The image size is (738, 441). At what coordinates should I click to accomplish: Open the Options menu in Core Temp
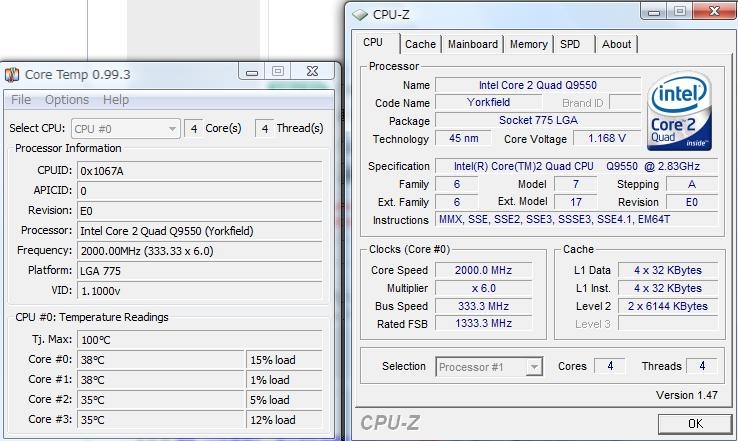tap(67, 100)
